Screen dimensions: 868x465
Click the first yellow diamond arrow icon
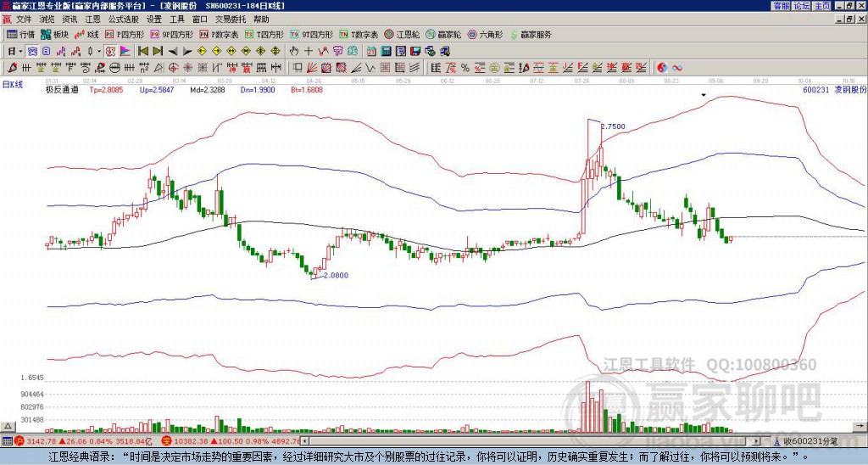pos(202,52)
